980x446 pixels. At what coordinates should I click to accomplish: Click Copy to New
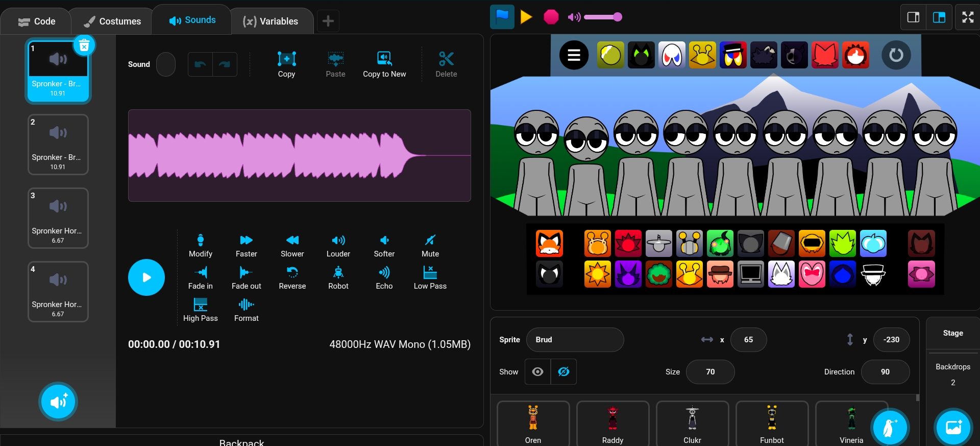pos(384,64)
